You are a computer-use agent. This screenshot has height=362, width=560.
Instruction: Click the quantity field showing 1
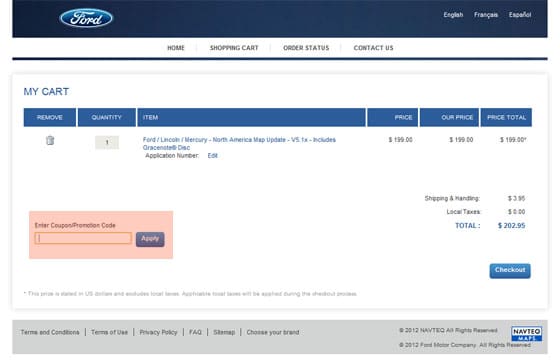pos(107,142)
